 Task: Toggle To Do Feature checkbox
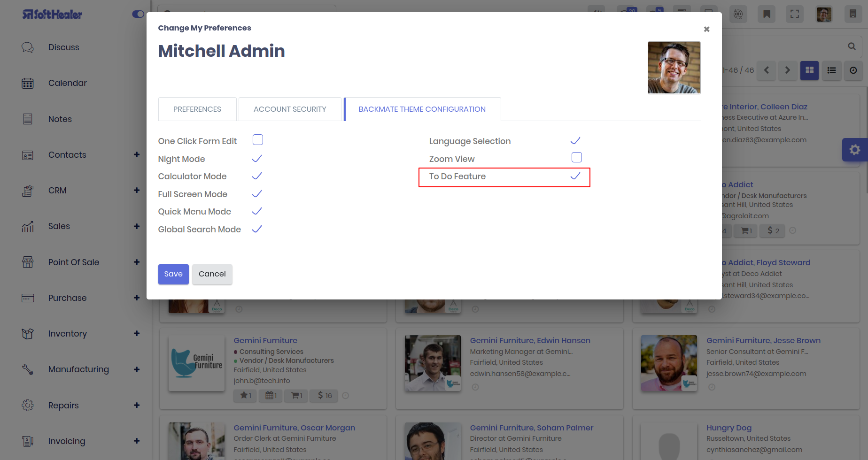[575, 176]
